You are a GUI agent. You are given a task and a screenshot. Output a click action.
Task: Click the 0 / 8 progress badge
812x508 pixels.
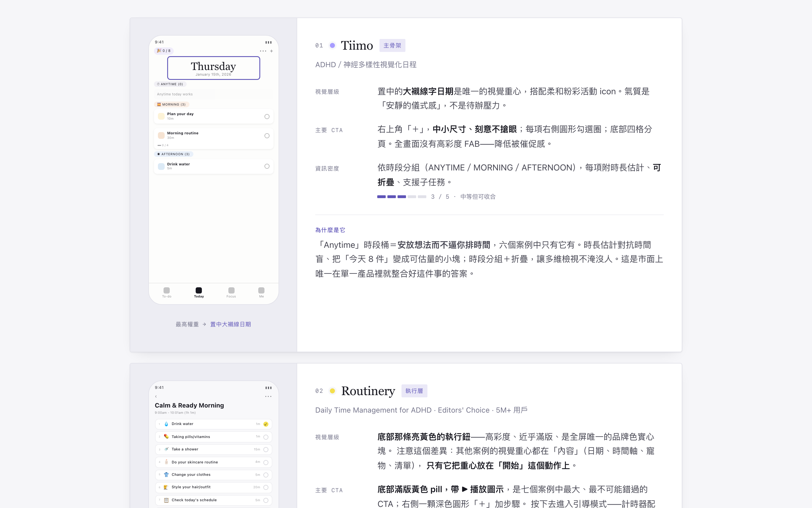(x=164, y=51)
